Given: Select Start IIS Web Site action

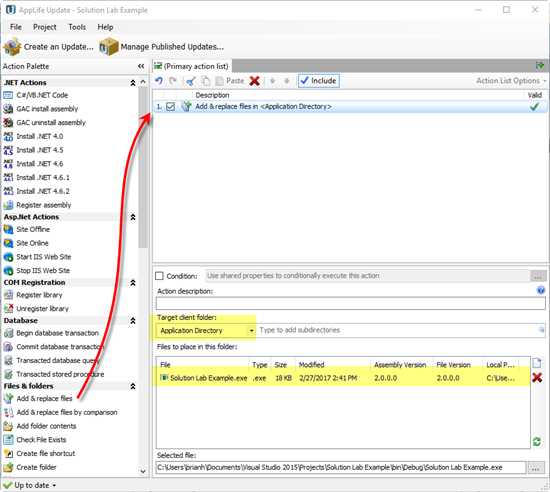Looking at the screenshot, I should tap(37, 257).
